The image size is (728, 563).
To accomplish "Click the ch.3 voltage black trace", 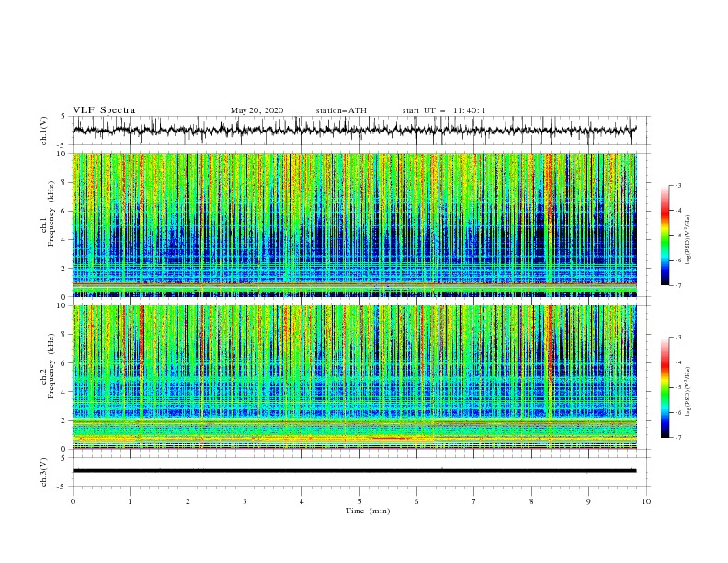I will pos(354,471).
